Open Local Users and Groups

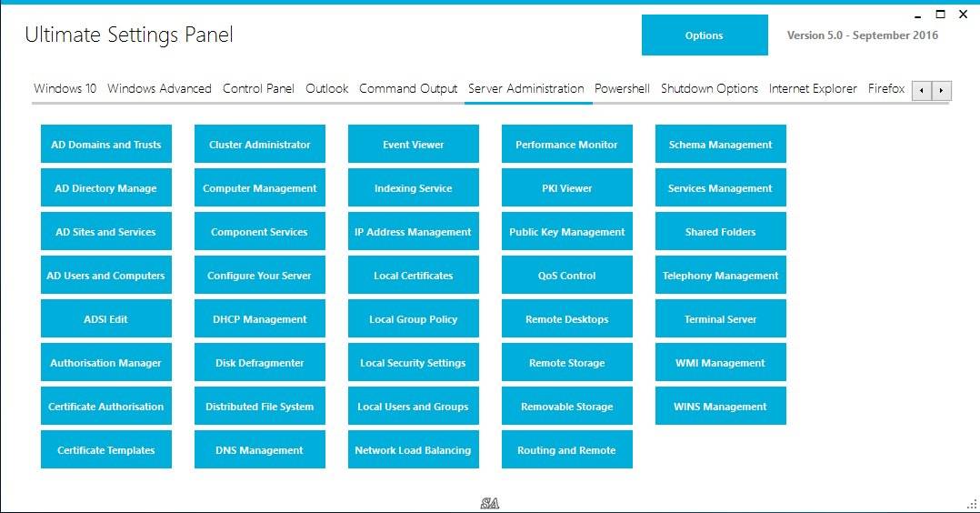[414, 406]
